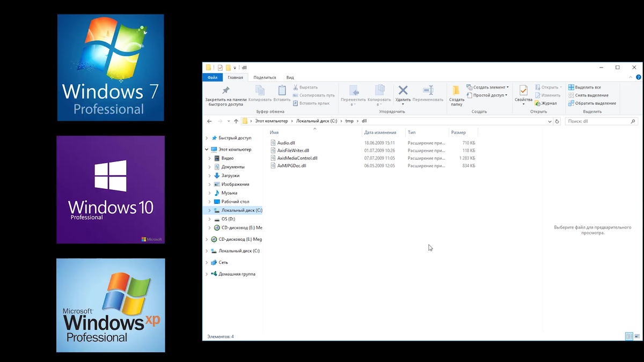Expand the Загрузки tree node
Screen dimensions: 644x362
click(210, 175)
